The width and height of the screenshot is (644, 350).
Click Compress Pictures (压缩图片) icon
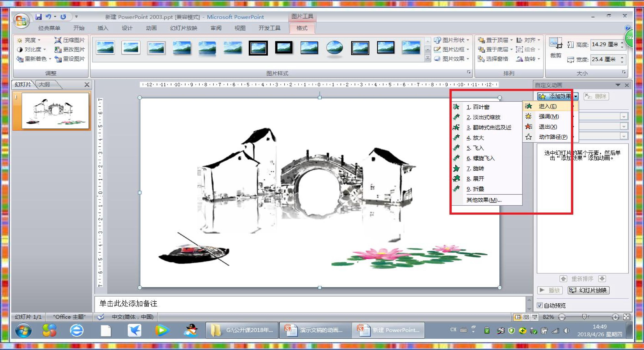(58, 40)
